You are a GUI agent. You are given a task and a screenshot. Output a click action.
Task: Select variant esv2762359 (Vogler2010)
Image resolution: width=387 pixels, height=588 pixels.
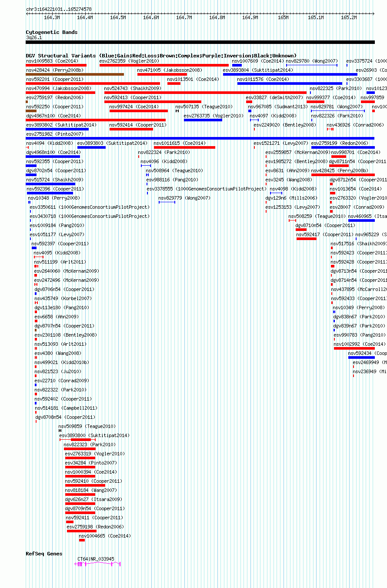tap(129, 61)
